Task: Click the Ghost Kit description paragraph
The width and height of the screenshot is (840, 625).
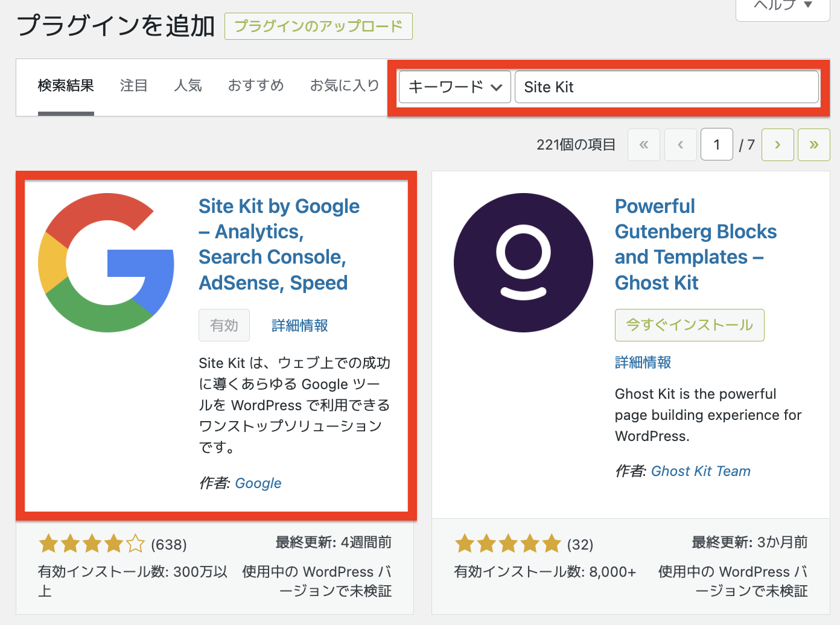Action: coord(708,415)
